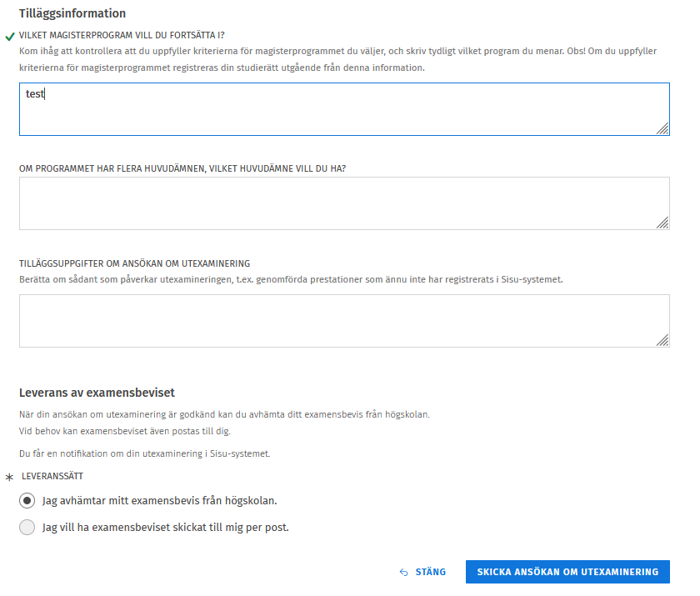This screenshot has width=700, height=596.
Task: Select 'Jag avhämtar mitt examensbevis från högskolan' radio button
Action: click(27, 501)
